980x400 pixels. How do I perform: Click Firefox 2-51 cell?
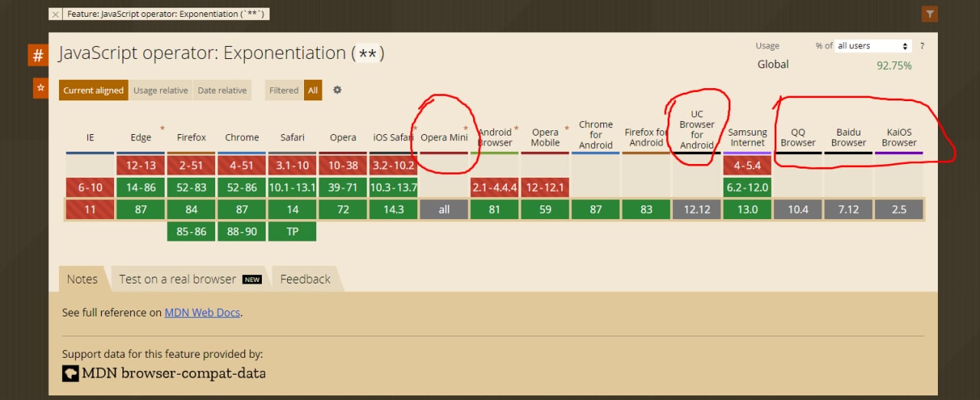[x=191, y=166]
